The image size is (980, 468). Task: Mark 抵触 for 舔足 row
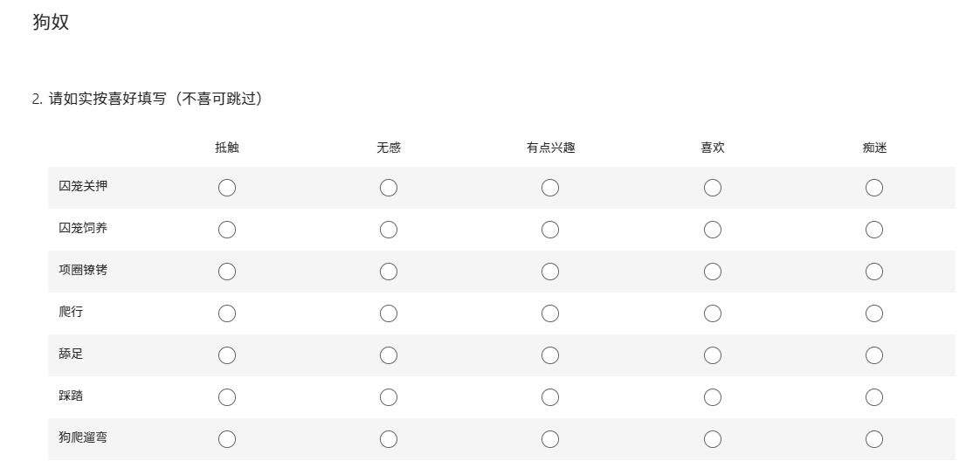[x=227, y=355]
